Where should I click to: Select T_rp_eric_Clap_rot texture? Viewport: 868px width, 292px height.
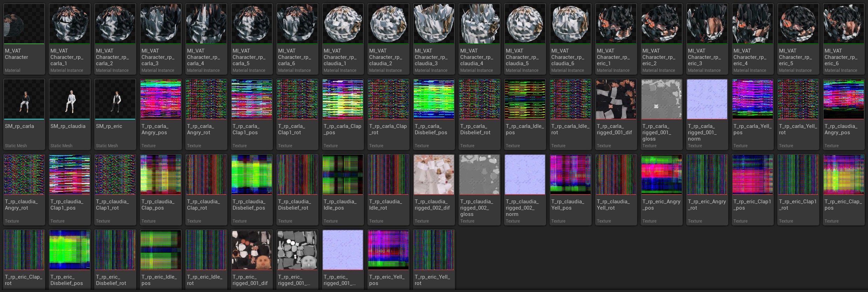click(x=24, y=259)
